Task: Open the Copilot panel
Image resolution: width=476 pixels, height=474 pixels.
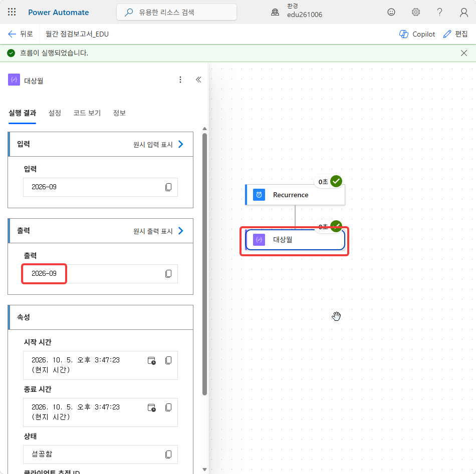Action: point(417,34)
